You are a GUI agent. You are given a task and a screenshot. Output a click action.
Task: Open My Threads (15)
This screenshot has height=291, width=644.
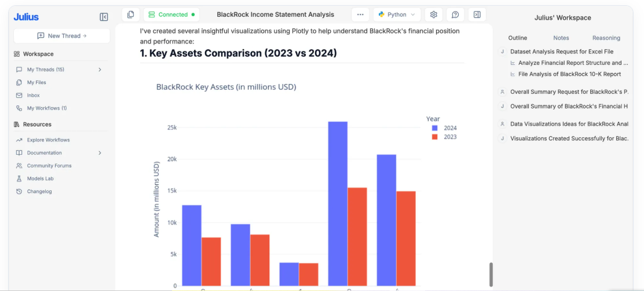click(46, 70)
